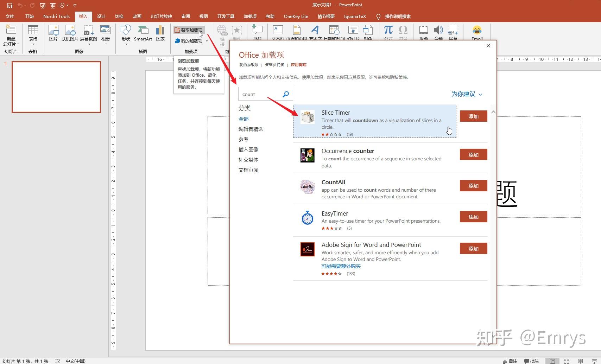Click the add-ins search field containing count
The height and width of the screenshot is (364, 601).
(266, 94)
